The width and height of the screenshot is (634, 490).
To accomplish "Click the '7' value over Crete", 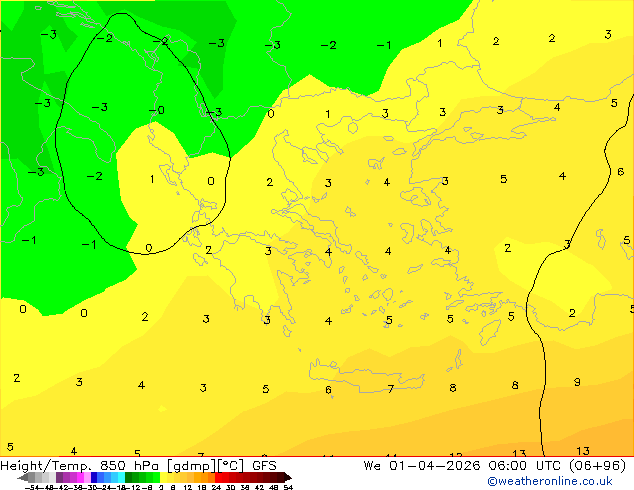I will click(390, 389).
